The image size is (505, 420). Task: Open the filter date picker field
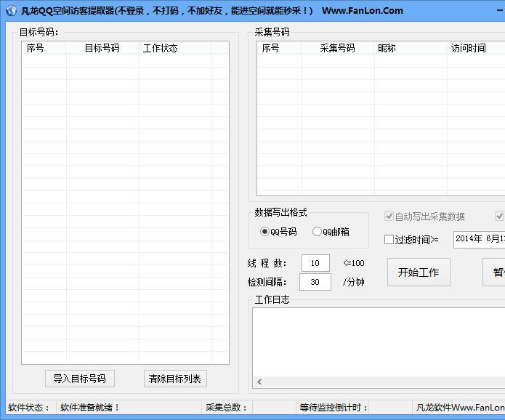[x=478, y=239]
